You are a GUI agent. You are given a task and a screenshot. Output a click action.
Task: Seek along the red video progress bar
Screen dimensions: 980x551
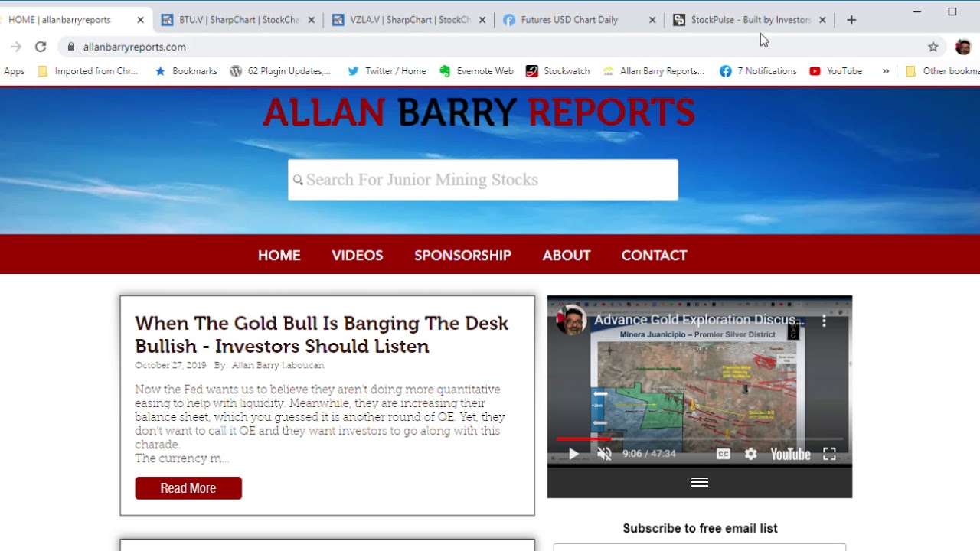click(689, 439)
